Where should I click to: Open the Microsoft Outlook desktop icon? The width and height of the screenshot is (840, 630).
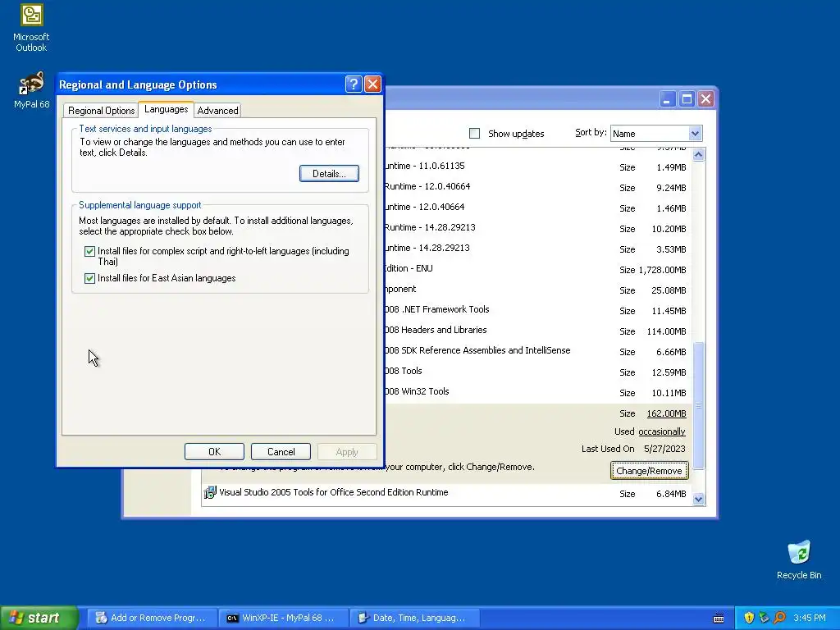point(31,28)
